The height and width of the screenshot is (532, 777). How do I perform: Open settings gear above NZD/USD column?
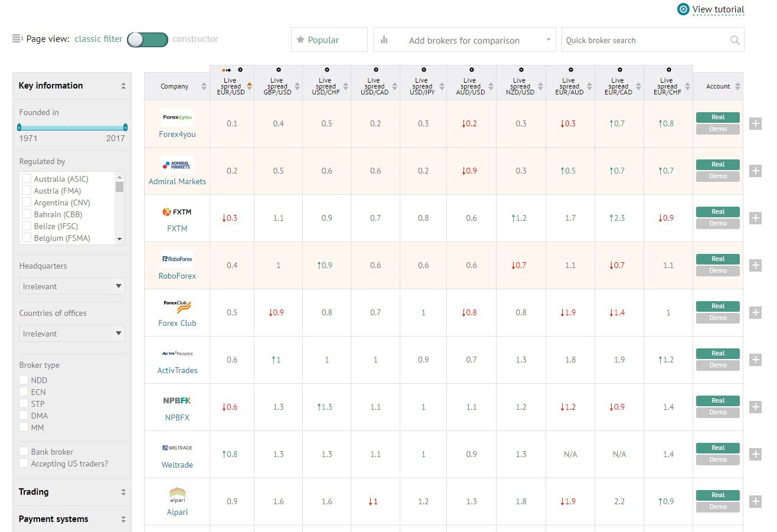coord(521,70)
